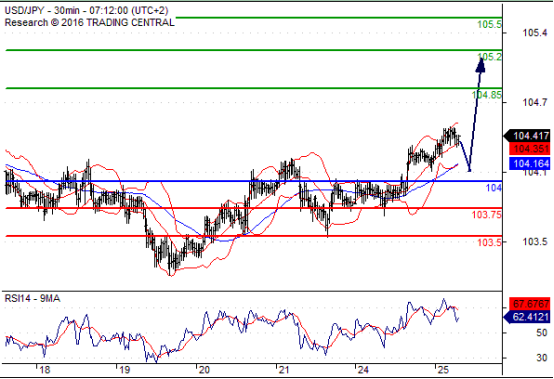Click the blue 104.164 moving average tag
Screen dimensions: 554x379
[x=530, y=164]
